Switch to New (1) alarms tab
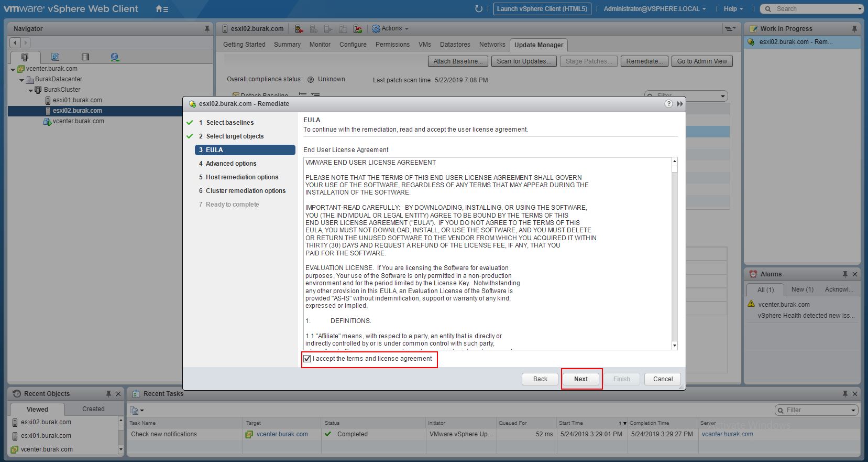The image size is (868, 462). [x=802, y=289]
